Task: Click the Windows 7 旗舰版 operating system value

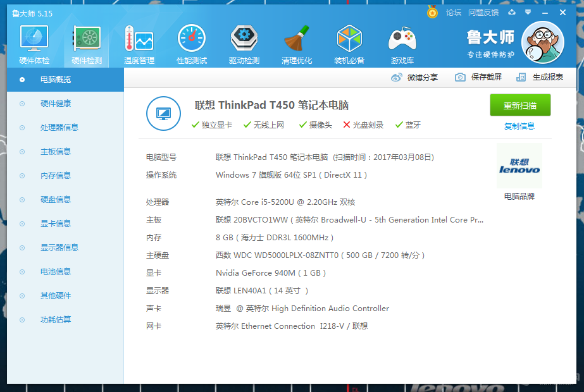Action: (x=291, y=175)
